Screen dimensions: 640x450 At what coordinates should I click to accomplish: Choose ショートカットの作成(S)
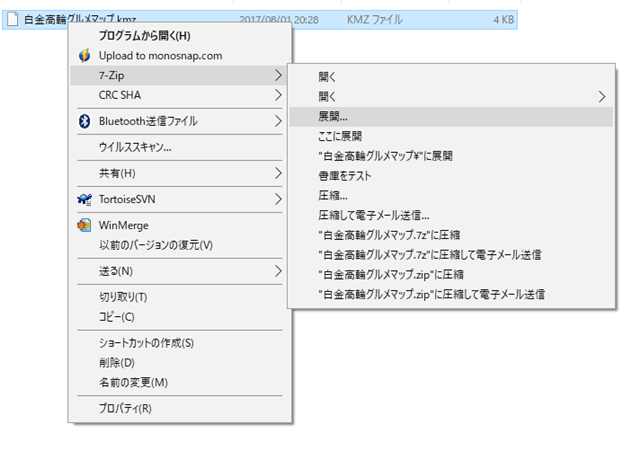tap(180, 343)
